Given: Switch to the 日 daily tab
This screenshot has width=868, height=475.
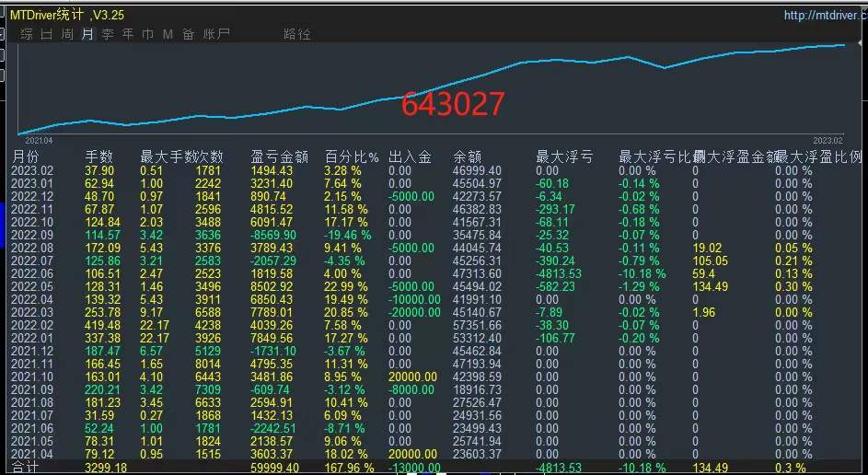Looking at the screenshot, I should click(x=47, y=34).
